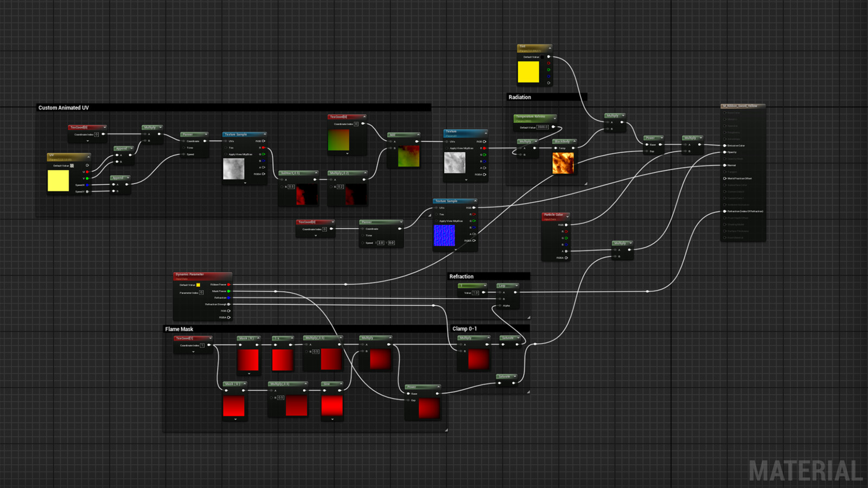Image resolution: width=868 pixels, height=488 pixels.
Task: Click the World Position Offset input pin
Action: [x=725, y=178]
